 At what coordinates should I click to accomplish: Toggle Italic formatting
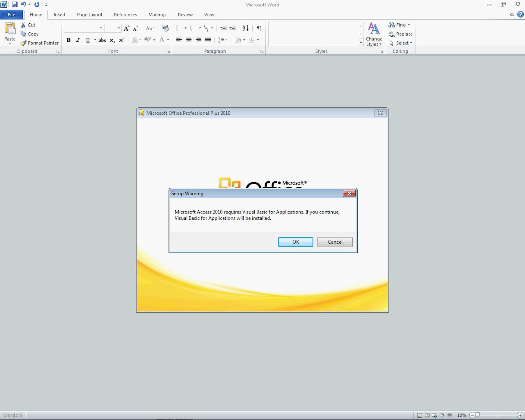pos(78,40)
